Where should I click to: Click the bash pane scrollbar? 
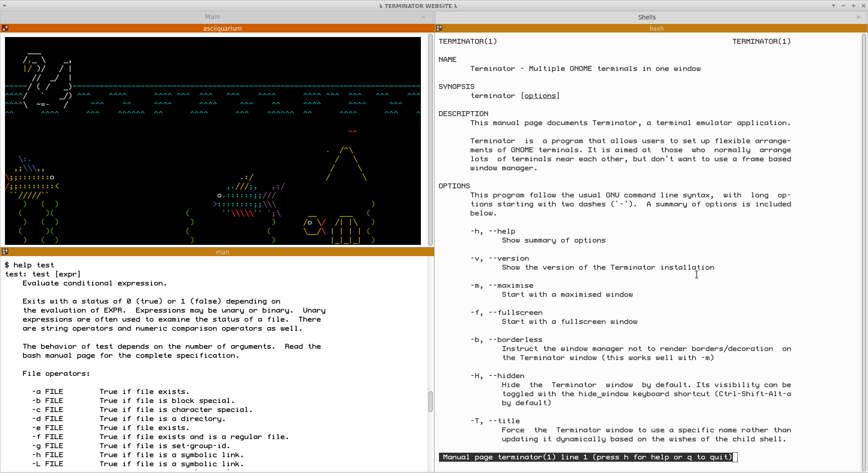pos(864,253)
